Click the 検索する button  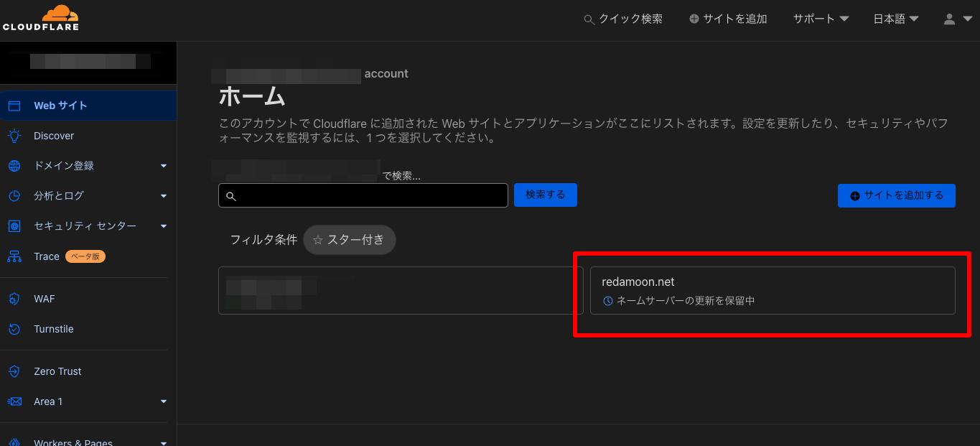coord(546,195)
